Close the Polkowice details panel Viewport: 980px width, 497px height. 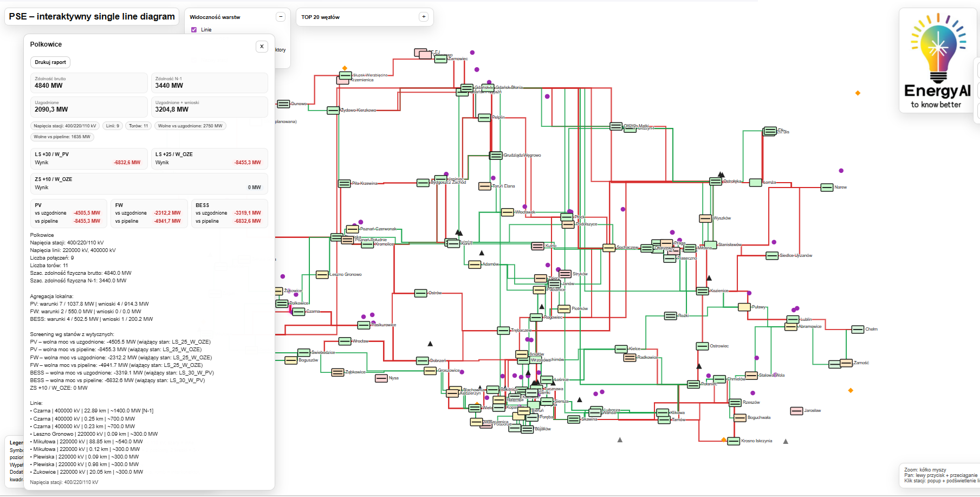[x=262, y=47]
